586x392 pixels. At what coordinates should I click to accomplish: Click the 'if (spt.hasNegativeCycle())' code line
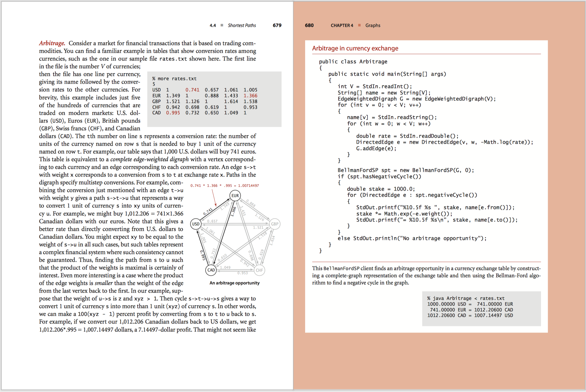tap(379, 176)
